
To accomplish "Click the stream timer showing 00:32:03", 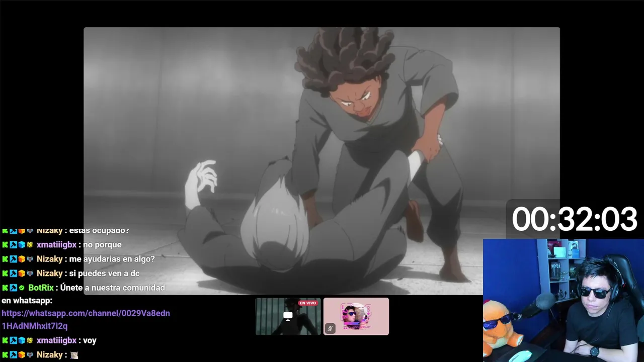I will [x=575, y=220].
